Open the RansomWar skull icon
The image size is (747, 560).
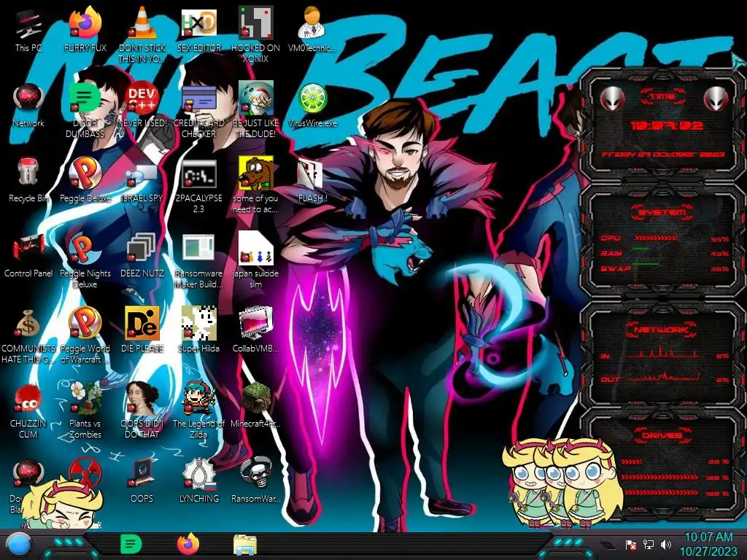click(x=255, y=472)
